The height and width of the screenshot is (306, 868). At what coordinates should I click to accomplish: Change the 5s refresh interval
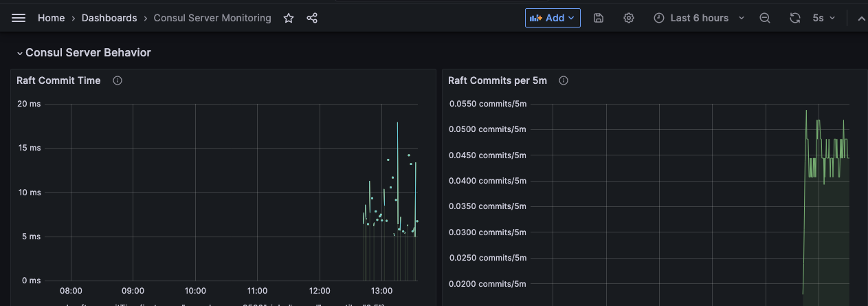pos(824,18)
